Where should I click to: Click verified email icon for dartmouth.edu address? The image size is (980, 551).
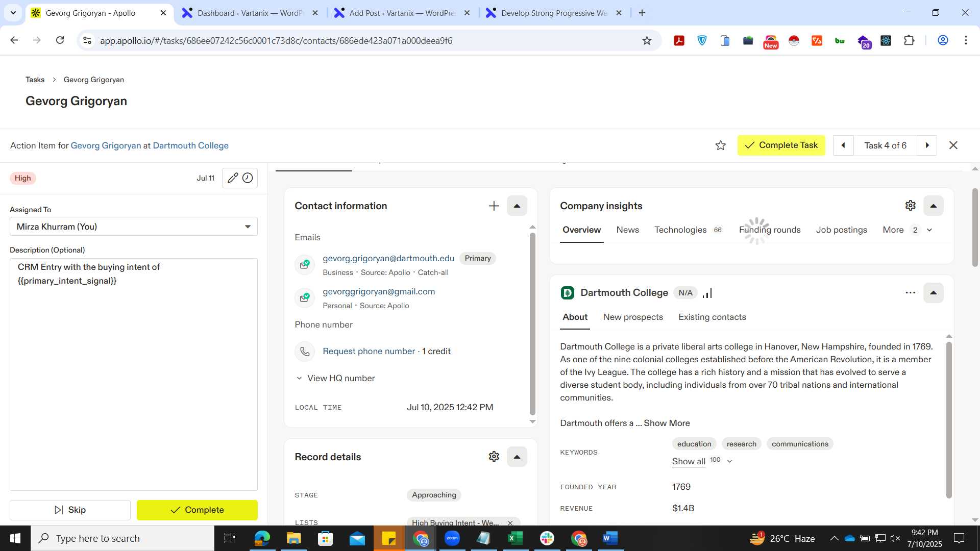coord(305,265)
